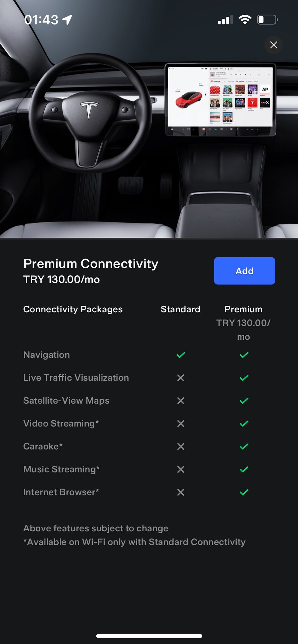This screenshot has height=644, width=298.
Task: Tap the Wi-Fi status icon
Action: point(245,20)
